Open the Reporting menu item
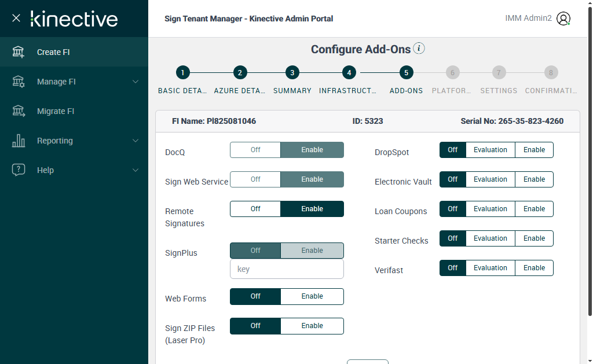The width and height of the screenshot is (593, 364). [74, 140]
